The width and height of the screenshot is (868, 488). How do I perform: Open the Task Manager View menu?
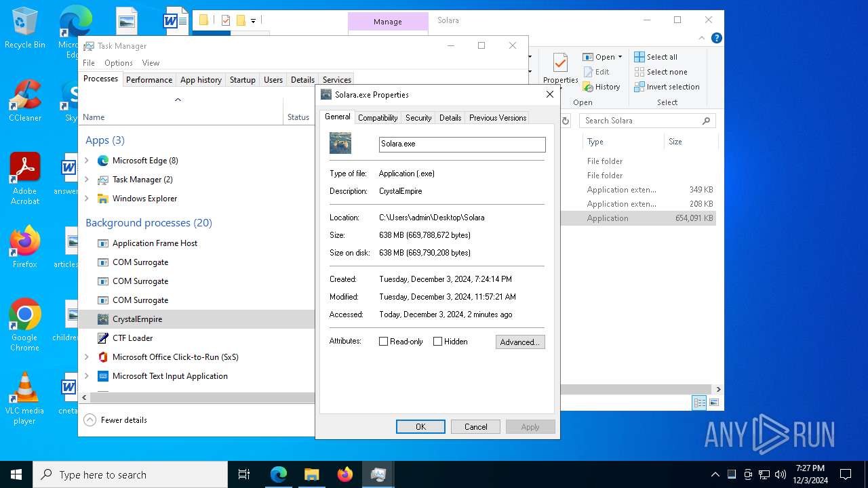[151, 63]
